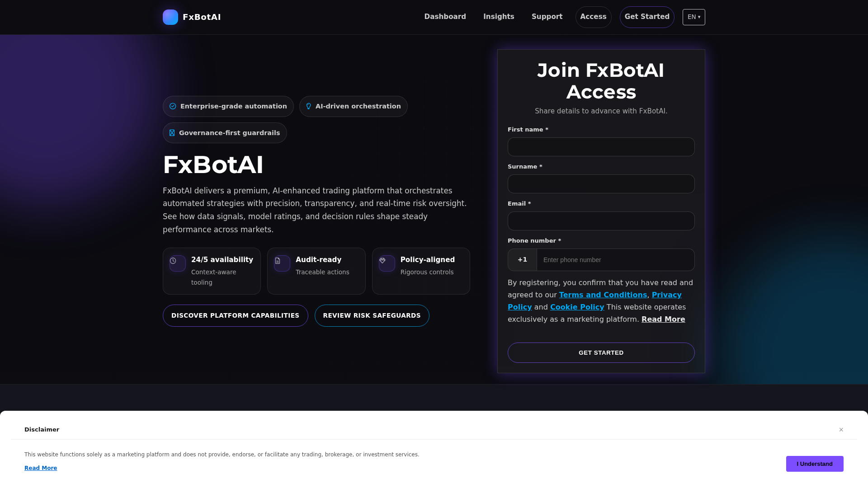
Task: Click the diamond icon in Policy-aligned card
Action: [x=382, y=261]
